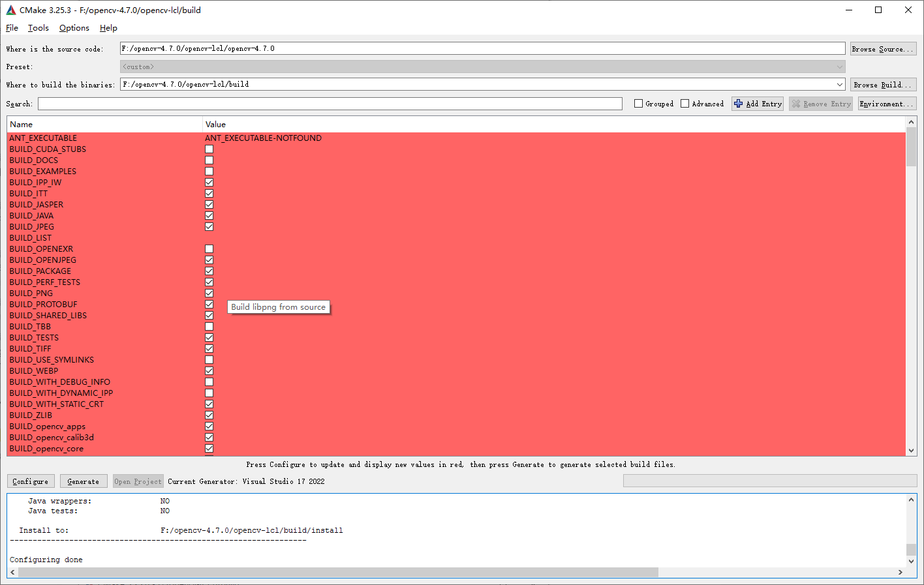
Task: Expand the build binaries path dropdown
Action: pos(839,83)
